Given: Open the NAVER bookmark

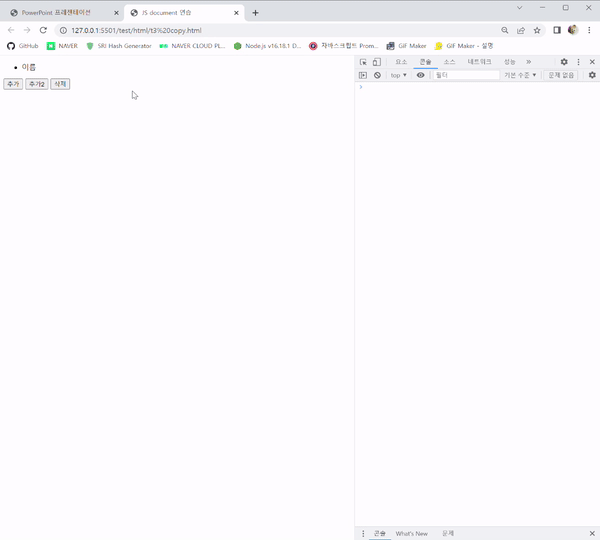Looking at the screenshot, I should point(62,46).
